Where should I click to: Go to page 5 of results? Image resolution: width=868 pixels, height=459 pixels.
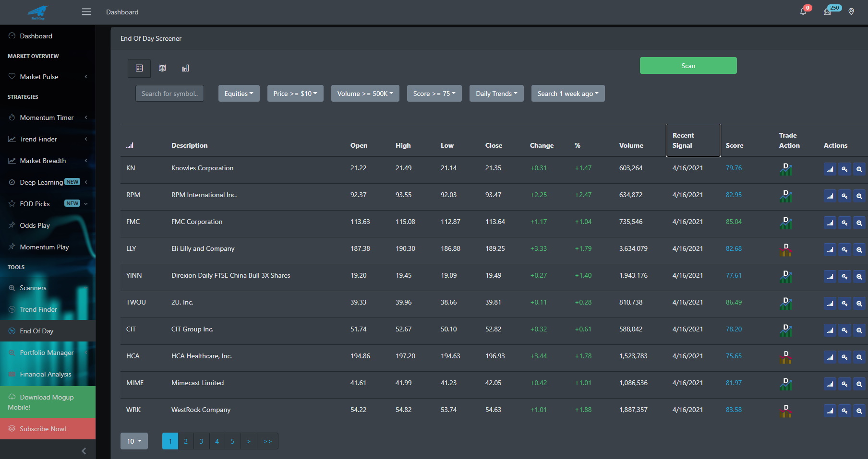[x=232, y=441]
